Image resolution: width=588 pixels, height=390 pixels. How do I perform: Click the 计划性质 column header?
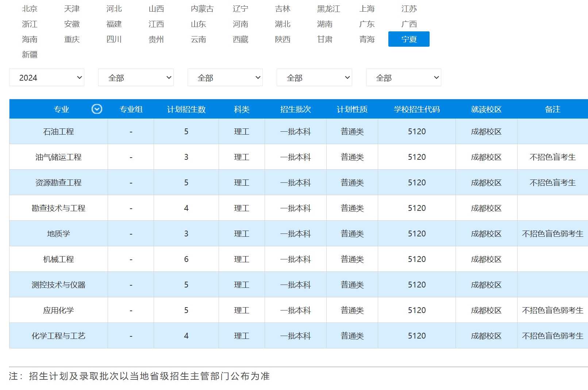(x=352, y=109)
